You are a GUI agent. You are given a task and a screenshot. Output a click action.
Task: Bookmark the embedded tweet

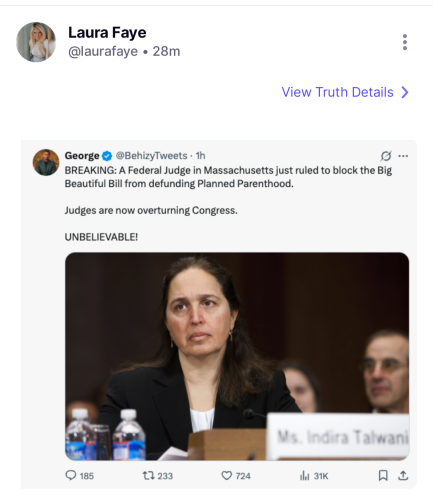(383, 475)
